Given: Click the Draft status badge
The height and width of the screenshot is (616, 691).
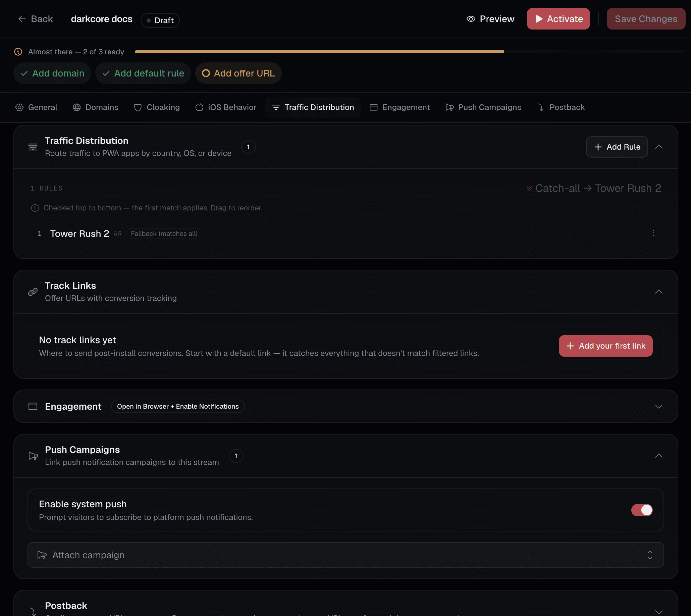Looking at the screenshot, I should click(x=160, y=20).
